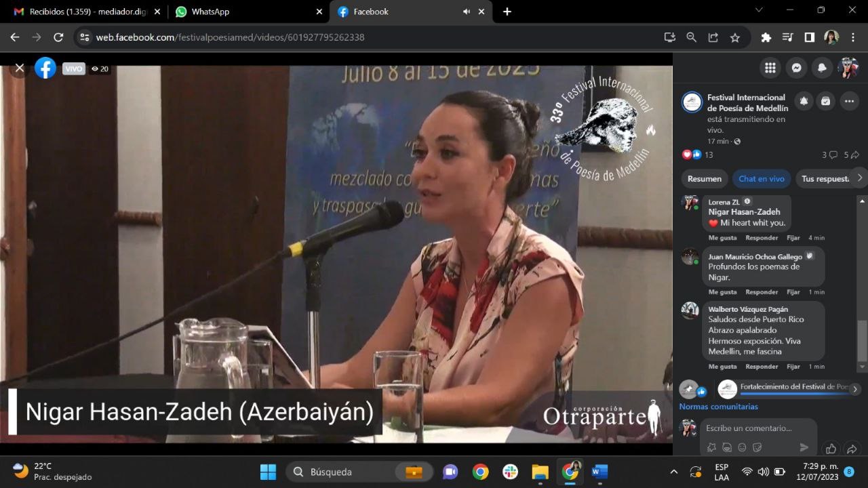Screen dimensions: 868x488
Task: Share the live video with the arrow icon
Action: point(852,448)
